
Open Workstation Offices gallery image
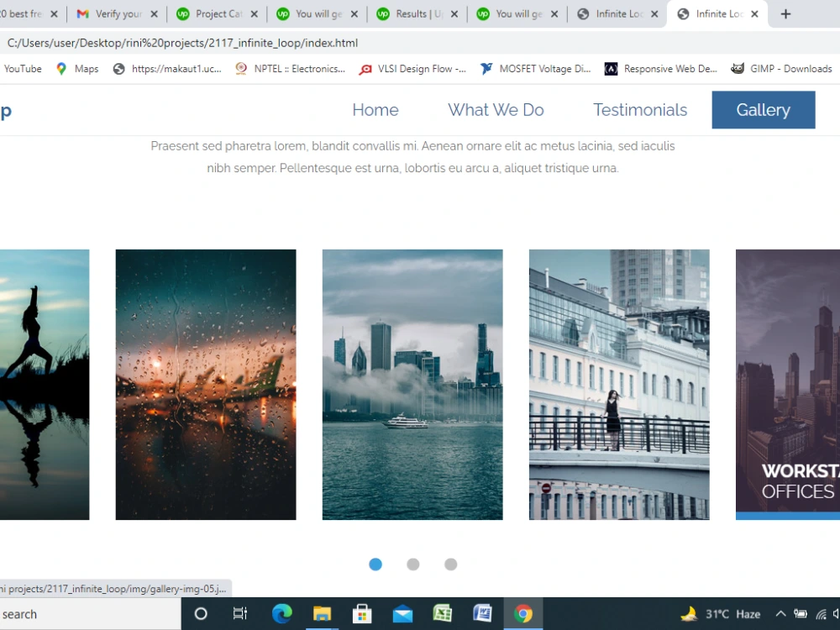[x=788, y=385]
